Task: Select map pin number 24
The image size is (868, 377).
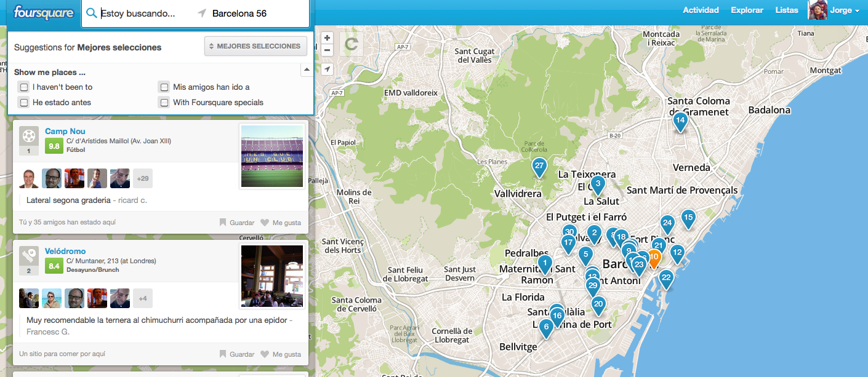Action: pyautogui.click(x=667, y=223)
